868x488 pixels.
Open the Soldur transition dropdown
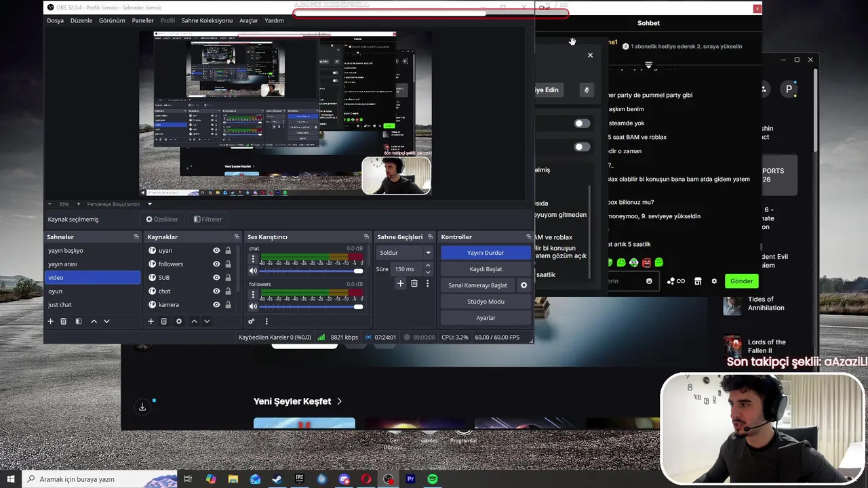click(405, 253)
